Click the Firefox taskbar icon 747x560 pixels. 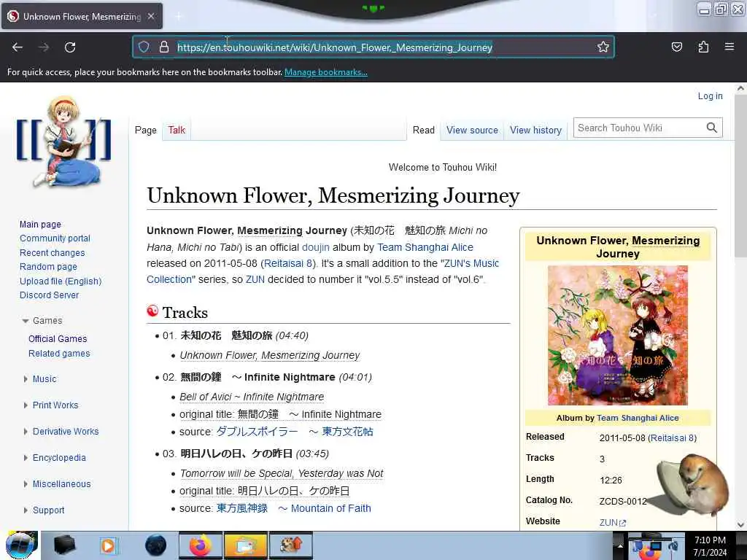tap(201, 545)
